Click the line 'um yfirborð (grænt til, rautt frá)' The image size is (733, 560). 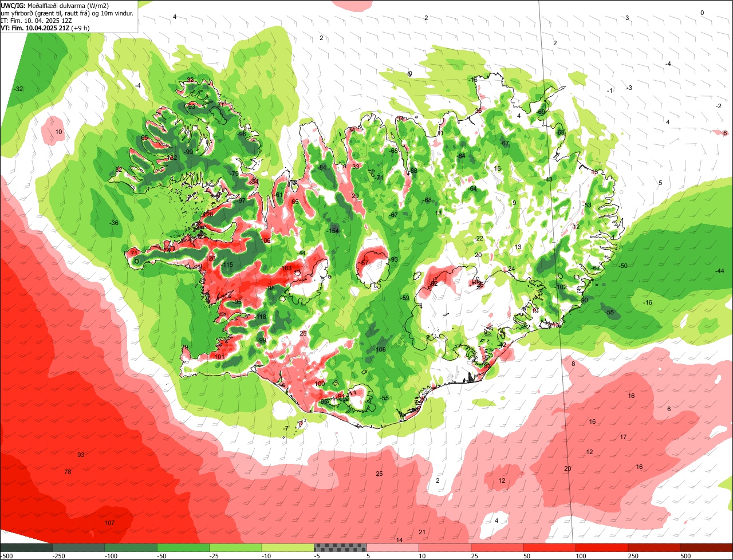tap(46, 13)
